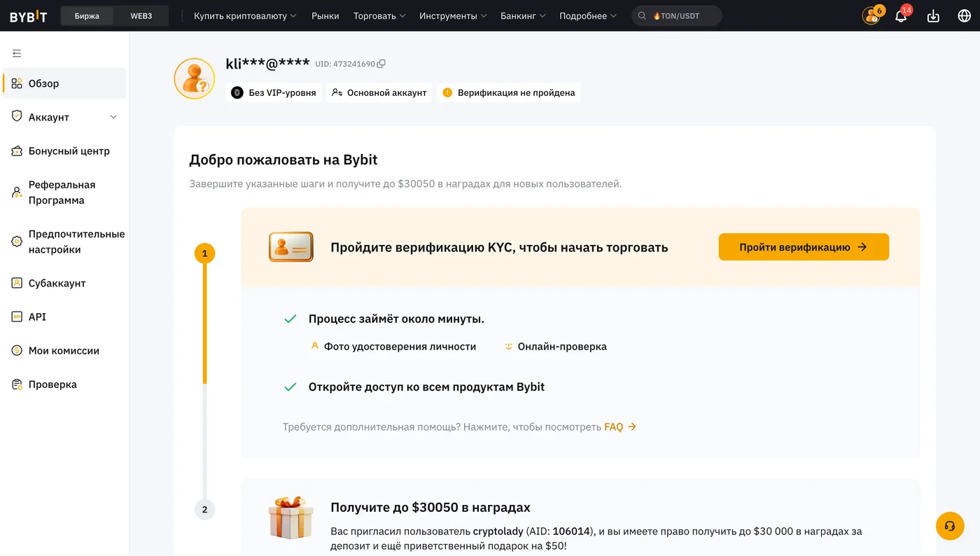
Task: Expand the Аккаунт sidebar section chevron
Action: pos(113,117)
